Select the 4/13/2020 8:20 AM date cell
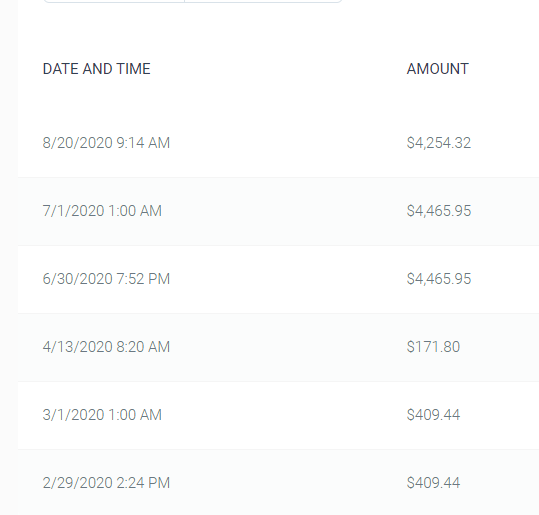This screenshot has height=515, width=539. click(106, 347)
